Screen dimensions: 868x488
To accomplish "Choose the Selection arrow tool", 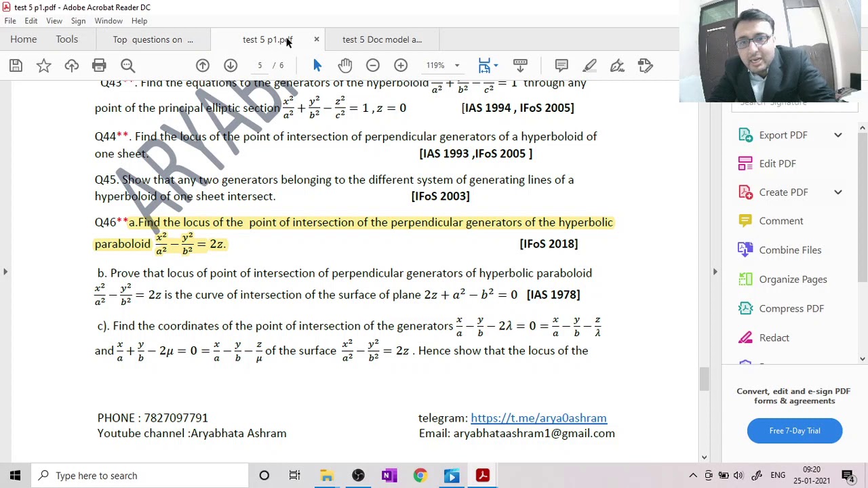I will 317,66.
